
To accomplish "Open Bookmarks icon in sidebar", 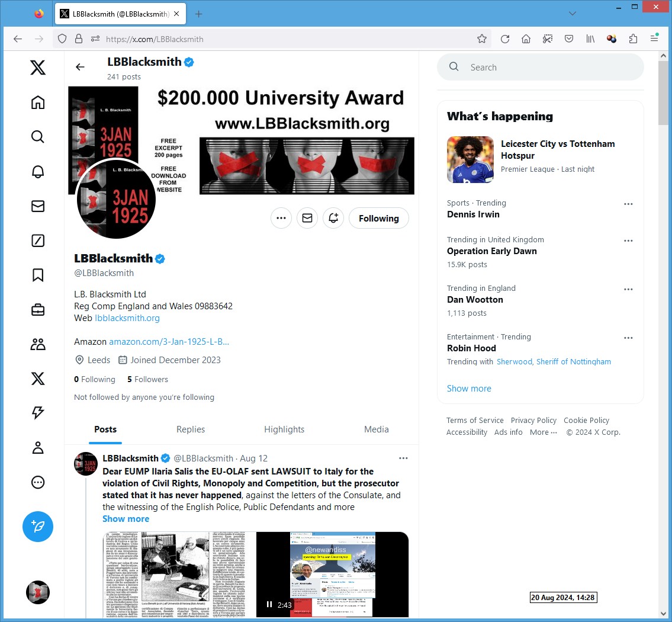I will [x=38, y=275].
